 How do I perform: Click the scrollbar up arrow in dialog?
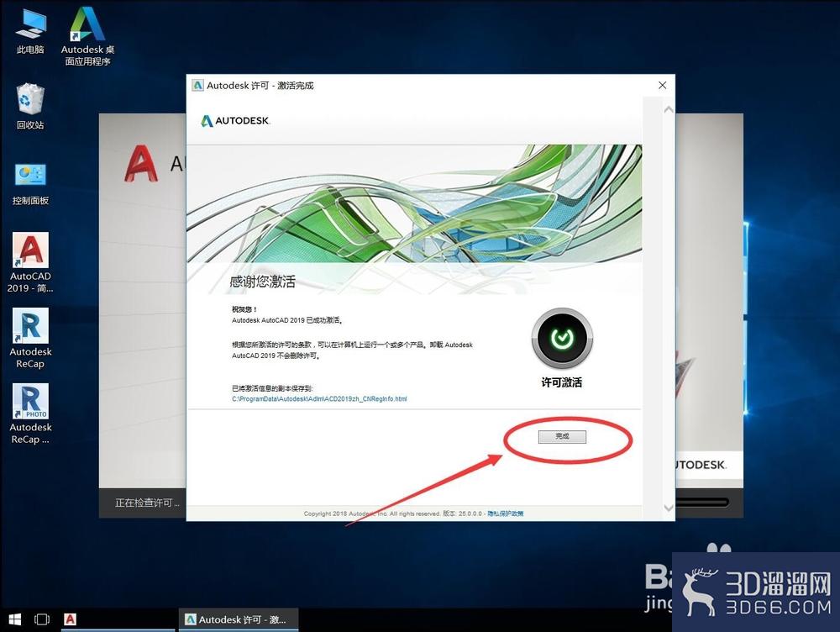tap(668, 110)
